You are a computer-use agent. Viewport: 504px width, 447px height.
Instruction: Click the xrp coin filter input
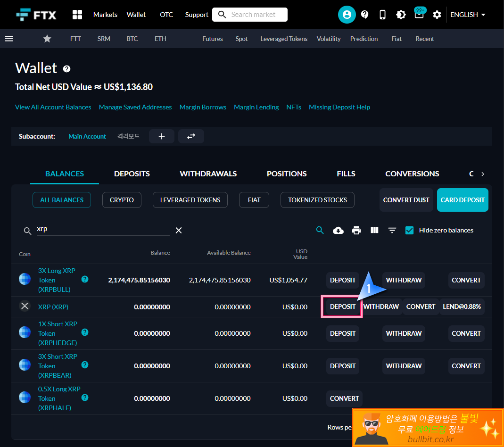(x=103, y=230)
